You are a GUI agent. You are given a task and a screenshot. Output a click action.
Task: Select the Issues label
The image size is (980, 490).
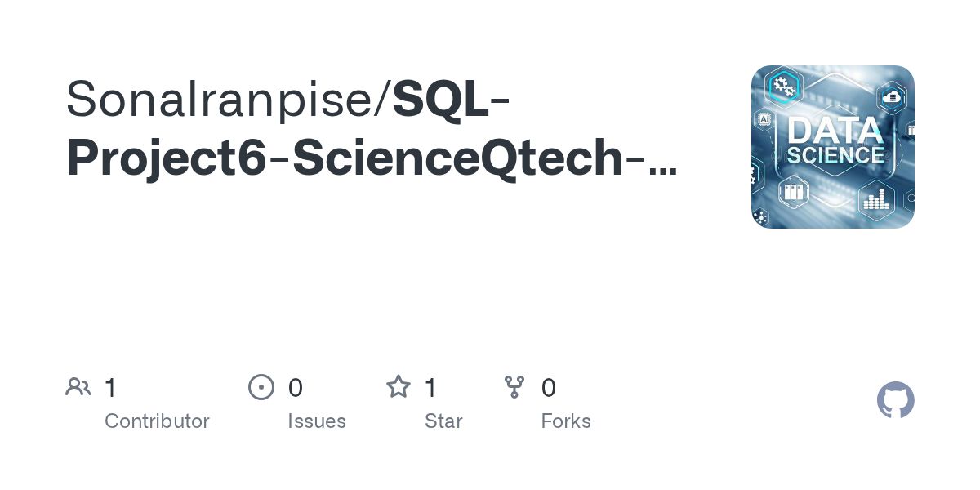tap(317, 421)
